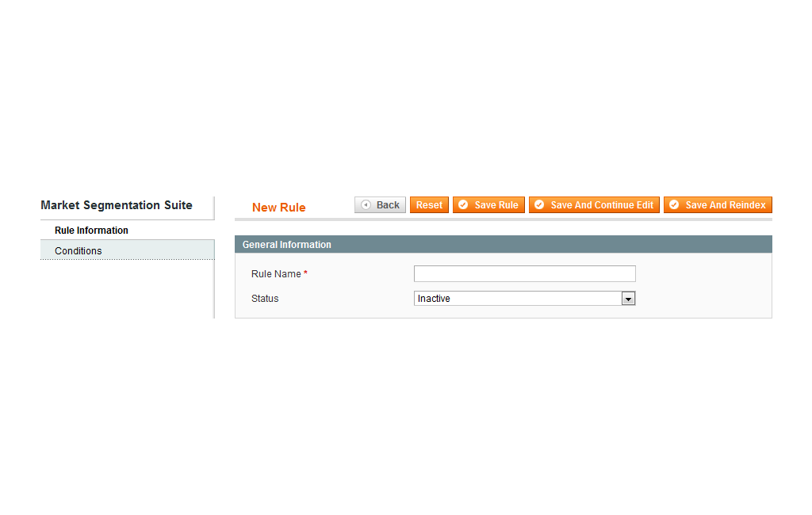Click the orange Reset button

[429, 205]
